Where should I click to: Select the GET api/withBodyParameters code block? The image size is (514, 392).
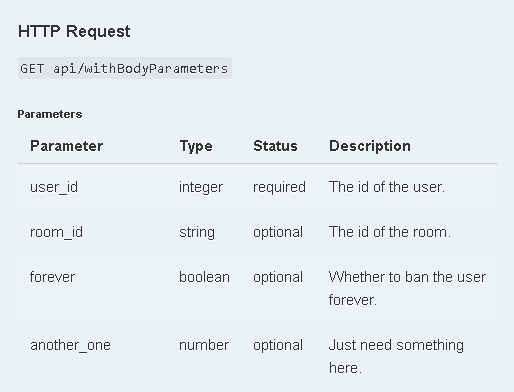coord(125,68)
